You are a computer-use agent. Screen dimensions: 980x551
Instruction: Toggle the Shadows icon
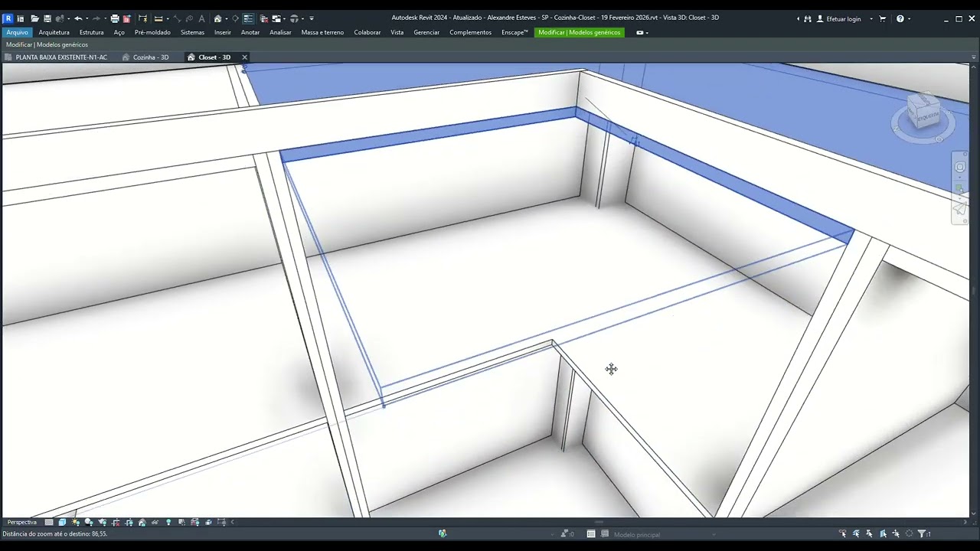click(89, 522)
